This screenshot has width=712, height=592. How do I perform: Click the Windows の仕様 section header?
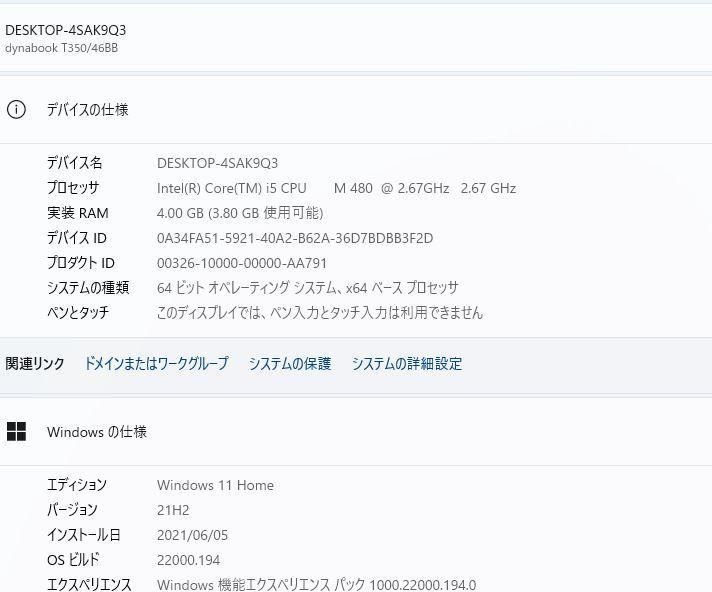click(97, 431)
